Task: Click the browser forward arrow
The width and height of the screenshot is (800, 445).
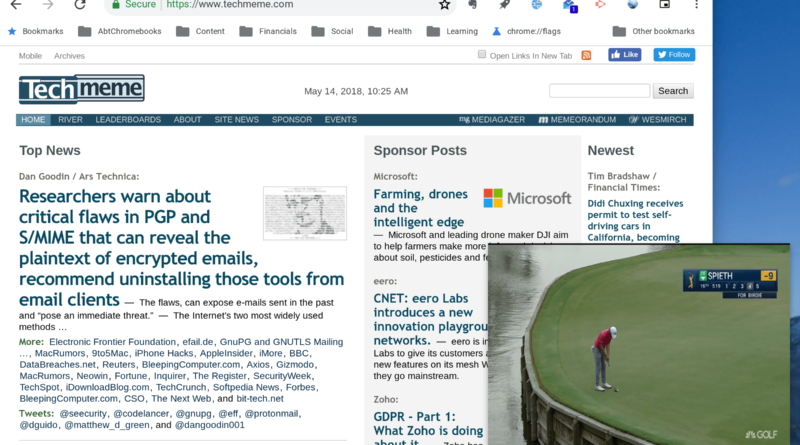Action: [x=48, y=5]
